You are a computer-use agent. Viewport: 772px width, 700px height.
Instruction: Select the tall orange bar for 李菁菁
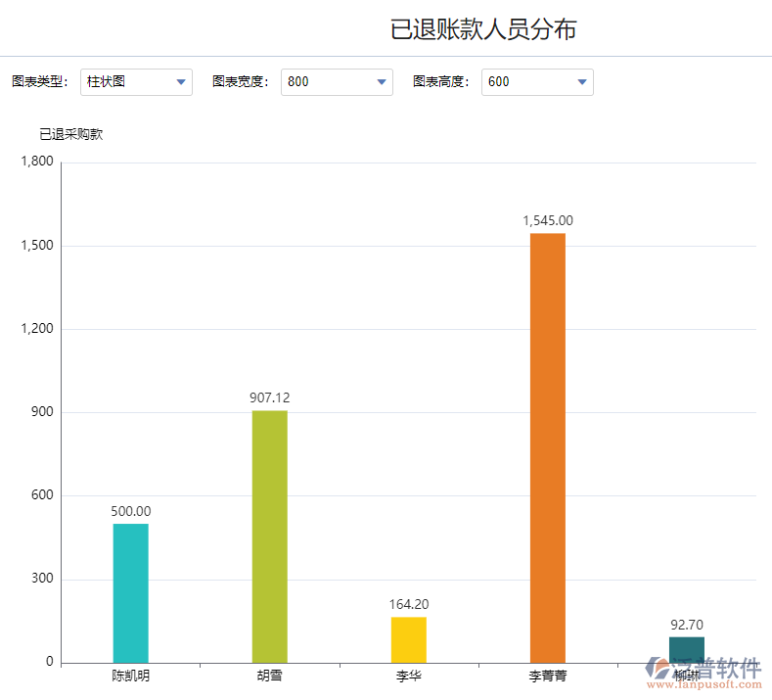pos(547,447)
